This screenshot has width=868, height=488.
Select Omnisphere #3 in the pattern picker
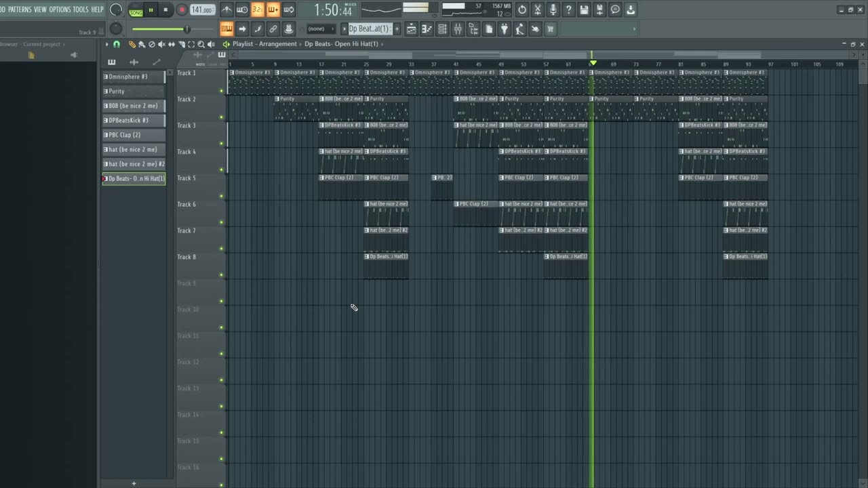[x=134, y=77]
